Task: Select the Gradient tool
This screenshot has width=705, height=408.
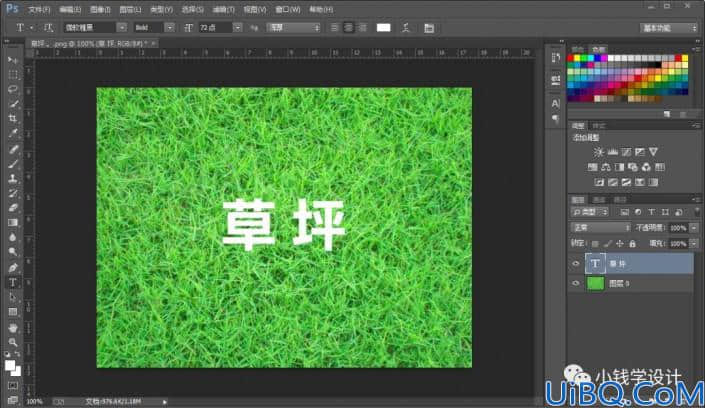Action: (13, 223)
